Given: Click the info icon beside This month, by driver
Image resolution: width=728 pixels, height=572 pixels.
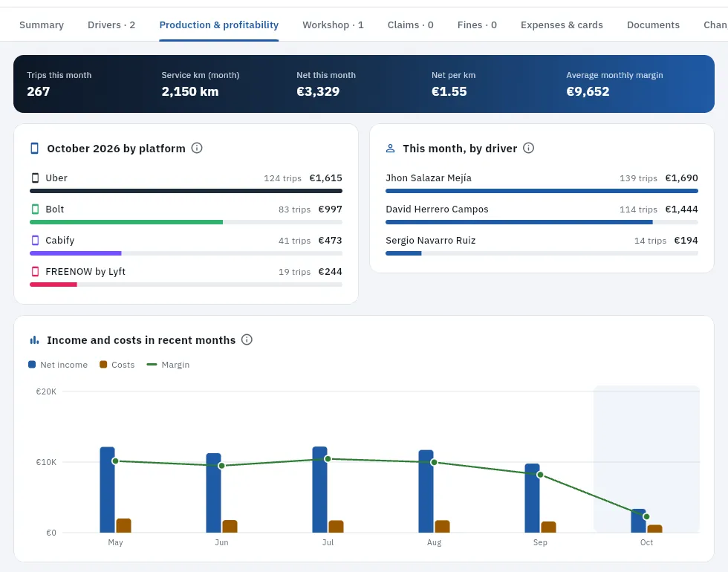Looking at the screenshot, I should pos(528,148).
